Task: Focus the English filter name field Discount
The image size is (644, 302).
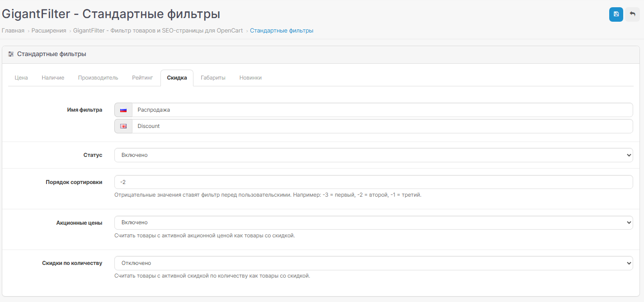Action: click(382, 126)
